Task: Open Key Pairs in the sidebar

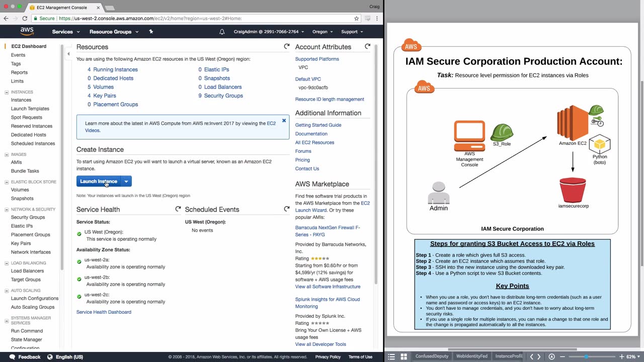Action: tap(21, 243)
